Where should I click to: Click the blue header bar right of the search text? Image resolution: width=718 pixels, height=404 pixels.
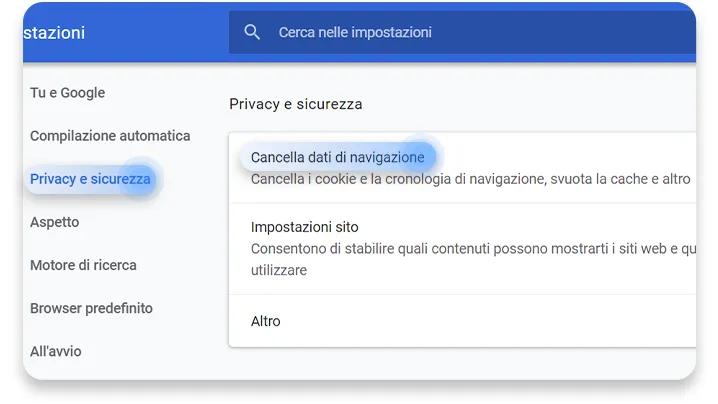[563, 33]
